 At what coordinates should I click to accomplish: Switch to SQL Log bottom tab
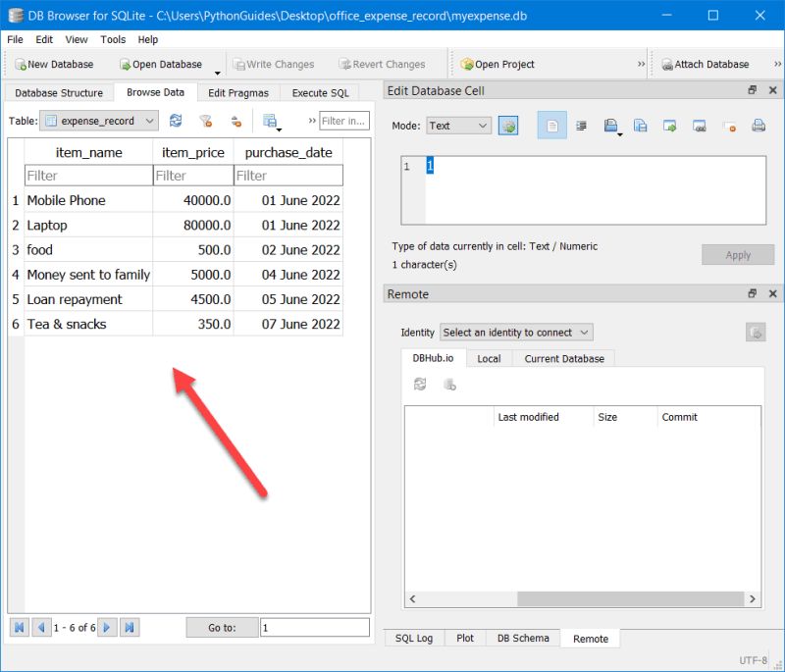click(x=414, y=638)
